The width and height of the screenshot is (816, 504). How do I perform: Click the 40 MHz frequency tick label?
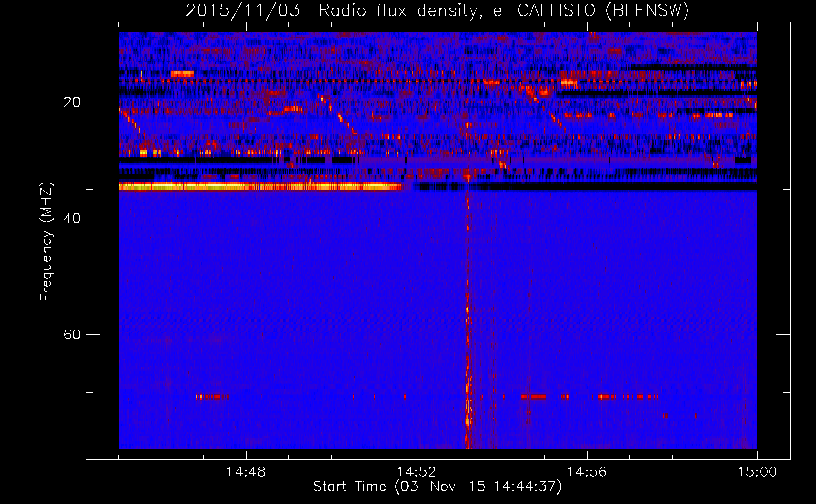point(72,218)
